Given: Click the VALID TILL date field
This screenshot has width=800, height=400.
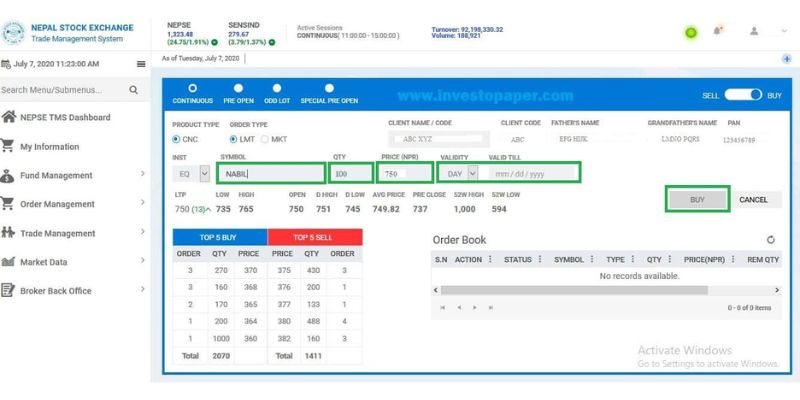Looking at the screenshot, I should coord(533,173).
